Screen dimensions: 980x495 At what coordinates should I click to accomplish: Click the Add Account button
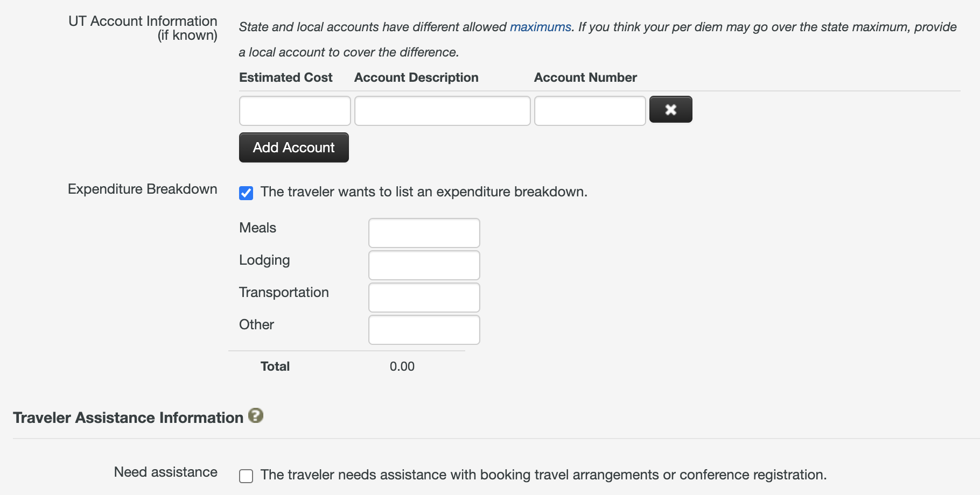[293, 147]
